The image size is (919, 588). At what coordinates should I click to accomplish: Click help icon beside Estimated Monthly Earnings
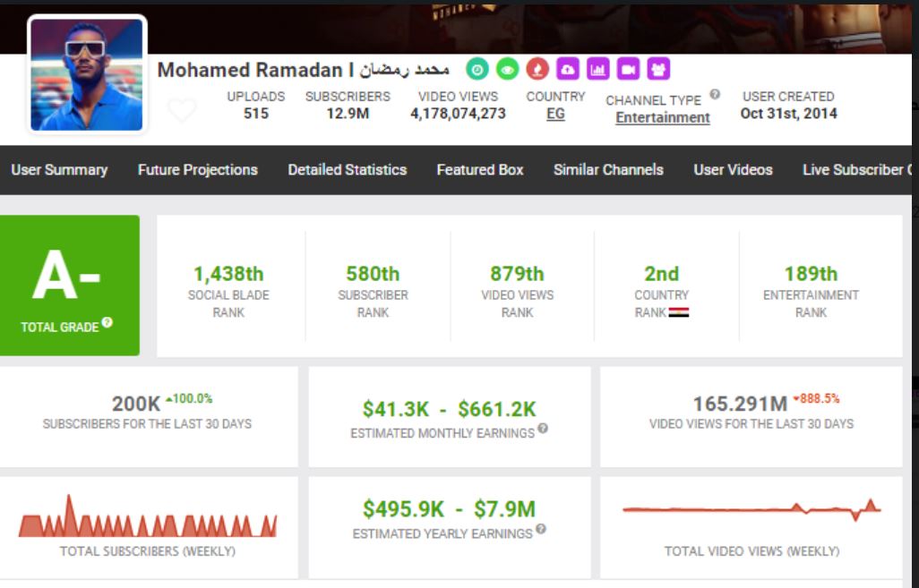(x=542, y=430)
